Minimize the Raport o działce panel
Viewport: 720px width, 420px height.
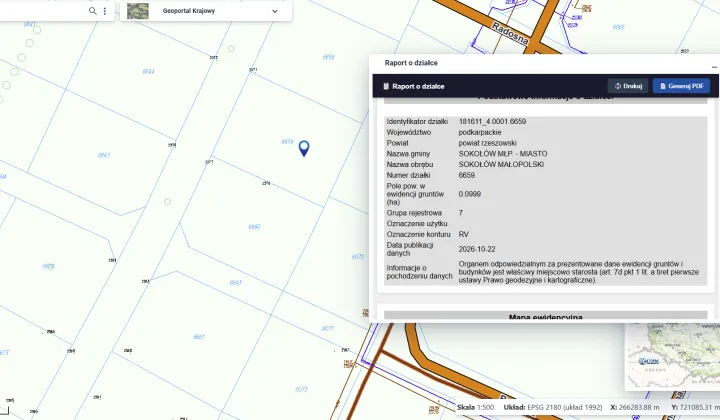[x=714, y=67]
